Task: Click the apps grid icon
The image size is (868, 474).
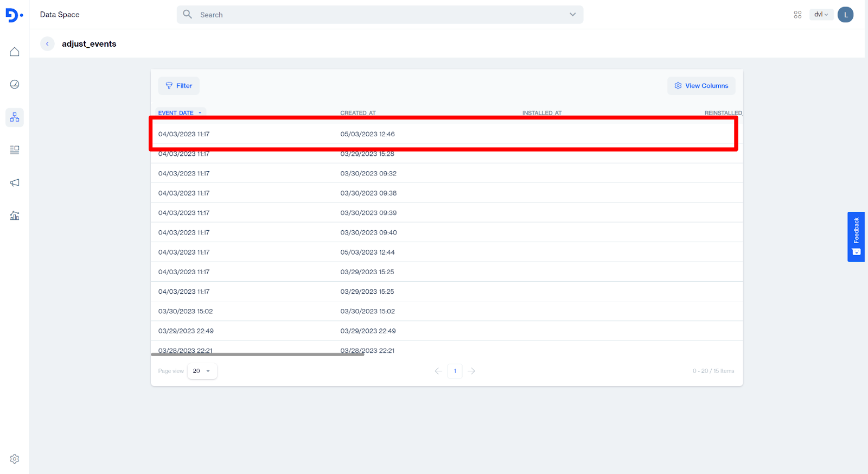Action: click(797, 15)
